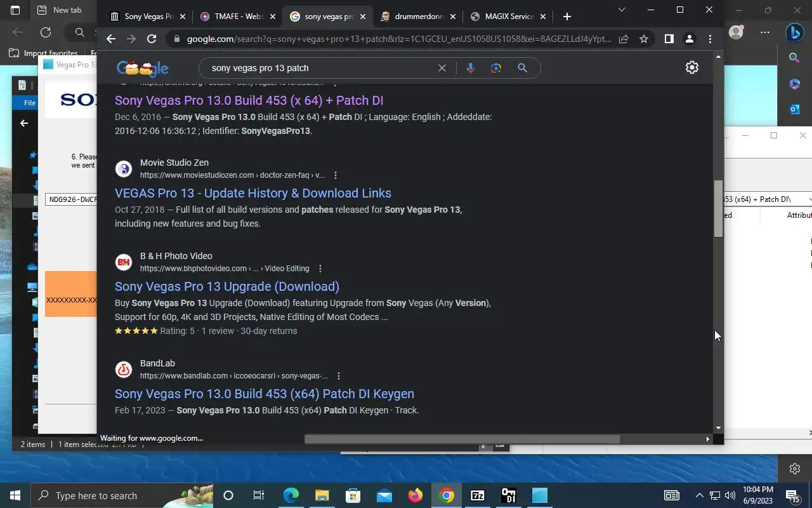Click the Google logo
This screenshot has width=812, height=508.
click(x=143, y=68)
